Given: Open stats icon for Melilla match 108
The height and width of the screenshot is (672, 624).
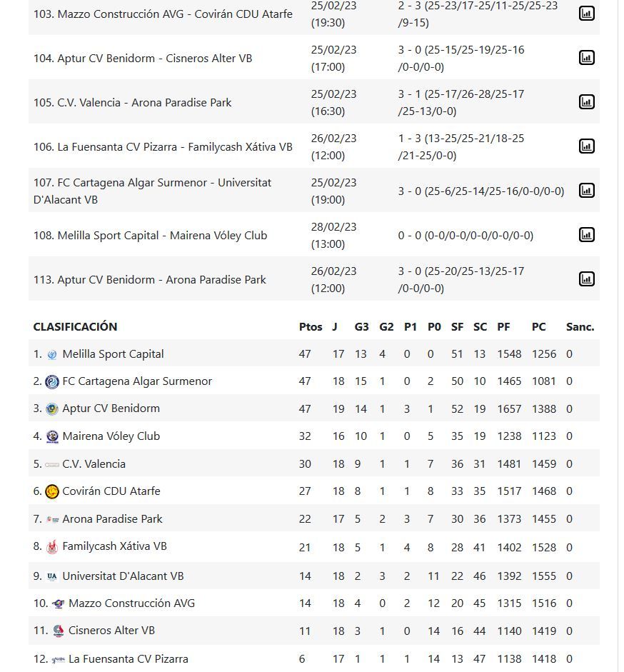Looking at the screenshot, I should (586, 235).
